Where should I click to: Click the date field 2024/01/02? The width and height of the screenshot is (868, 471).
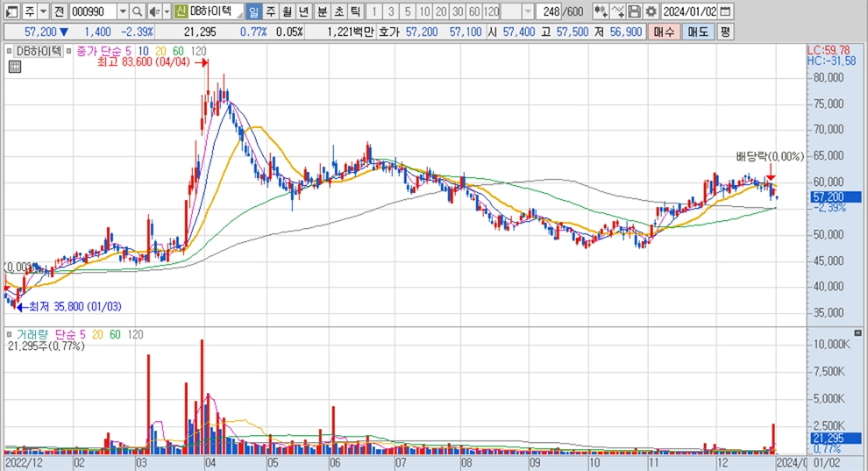(x=689, y=11)
